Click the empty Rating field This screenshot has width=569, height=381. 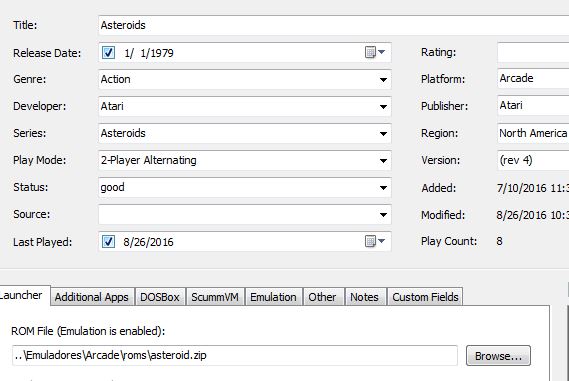pos(533,52)
